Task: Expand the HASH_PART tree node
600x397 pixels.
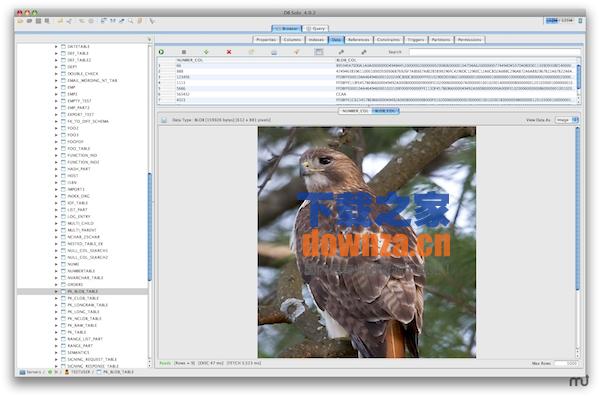Action: 56,169
